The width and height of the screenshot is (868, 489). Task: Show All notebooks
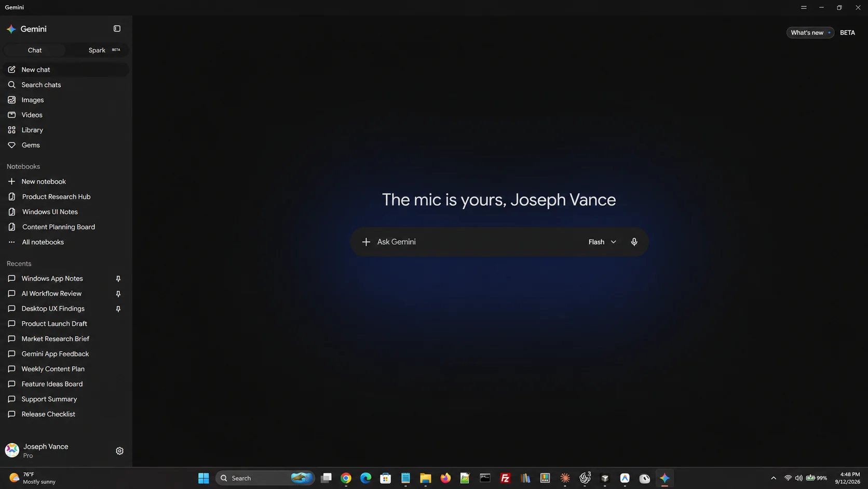[65, 242]
